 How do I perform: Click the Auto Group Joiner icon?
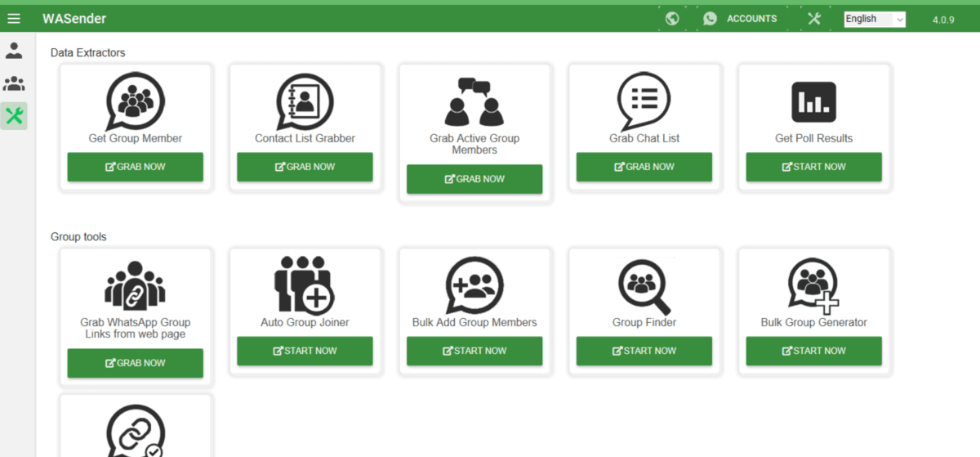tap(303, 285)
